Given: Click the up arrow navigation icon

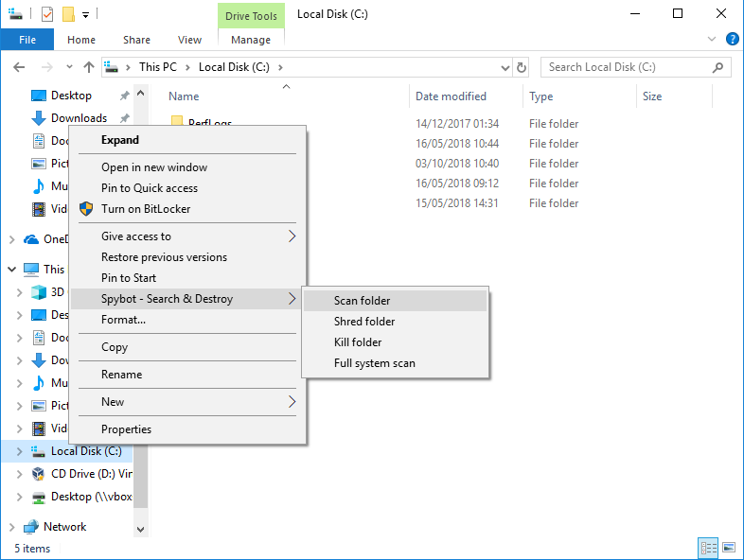Looking at the screenshot, I should [x=89, y=67].
